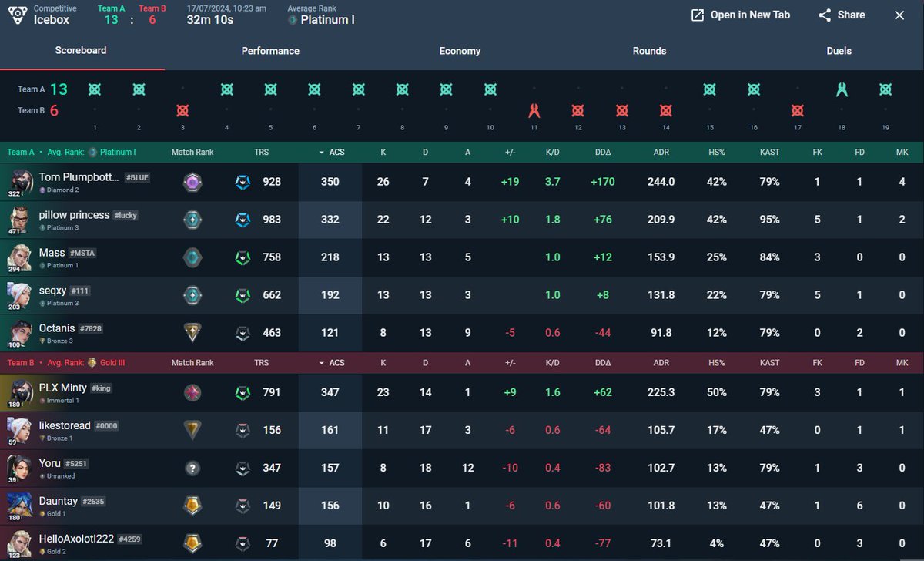Click PLX Minty agent avatar
The height and width of the screenshot is (561, 924).
point(21,393)
